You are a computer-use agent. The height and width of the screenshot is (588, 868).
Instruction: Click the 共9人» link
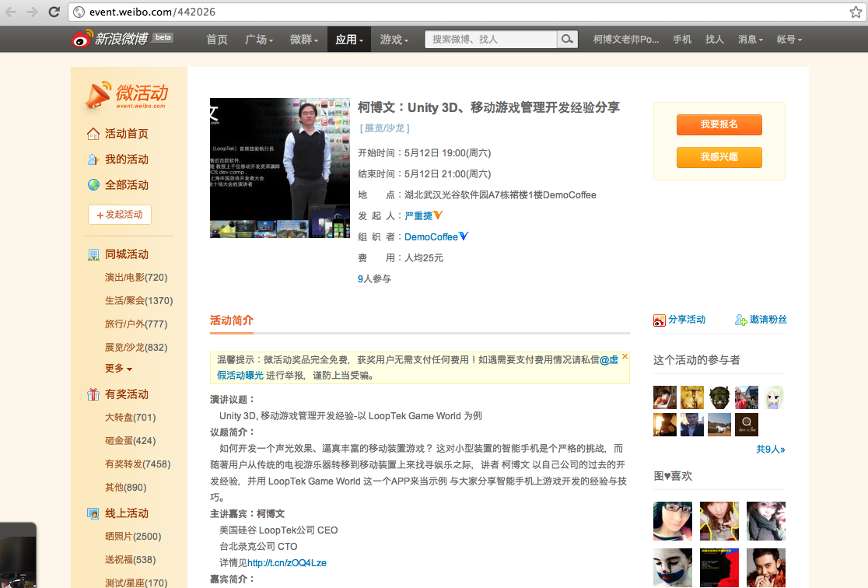click(771, 449)
